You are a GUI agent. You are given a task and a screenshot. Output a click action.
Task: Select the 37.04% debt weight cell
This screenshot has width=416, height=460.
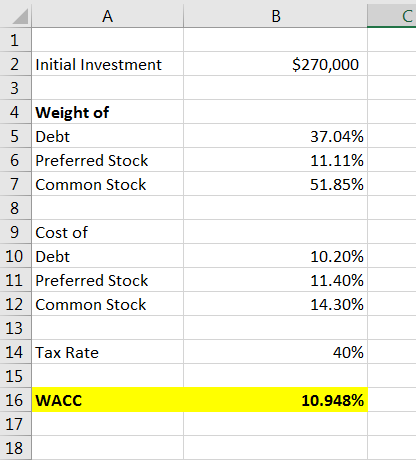[275, 136]
